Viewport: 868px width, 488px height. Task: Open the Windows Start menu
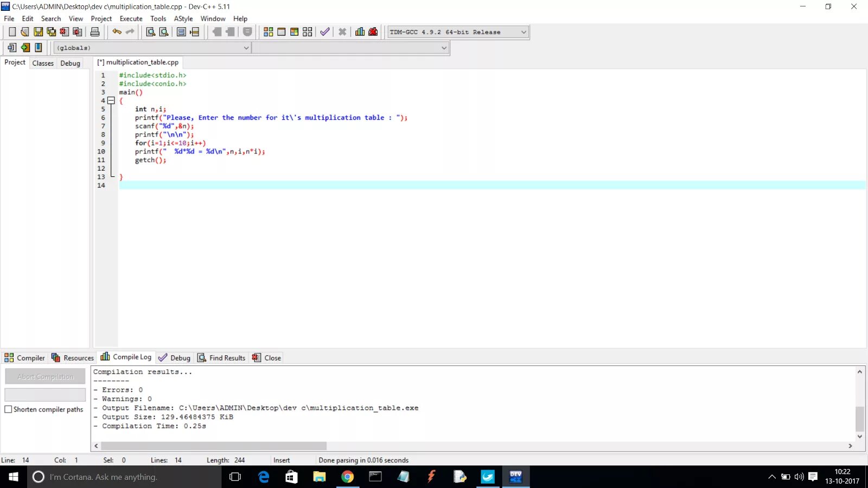coord(14,477)
